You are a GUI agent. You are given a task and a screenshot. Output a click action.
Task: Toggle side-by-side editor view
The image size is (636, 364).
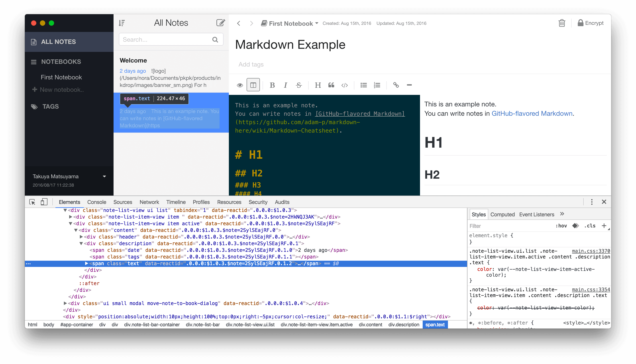[x=253, y=85]
